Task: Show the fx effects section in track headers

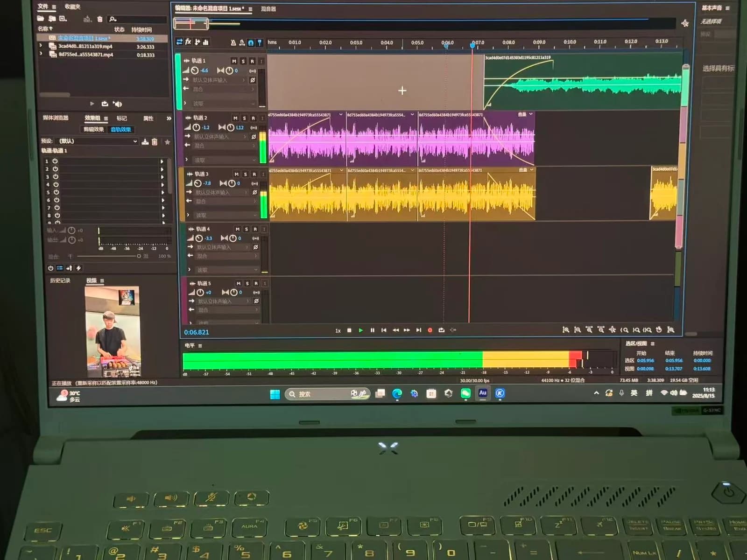Action: 188,42
